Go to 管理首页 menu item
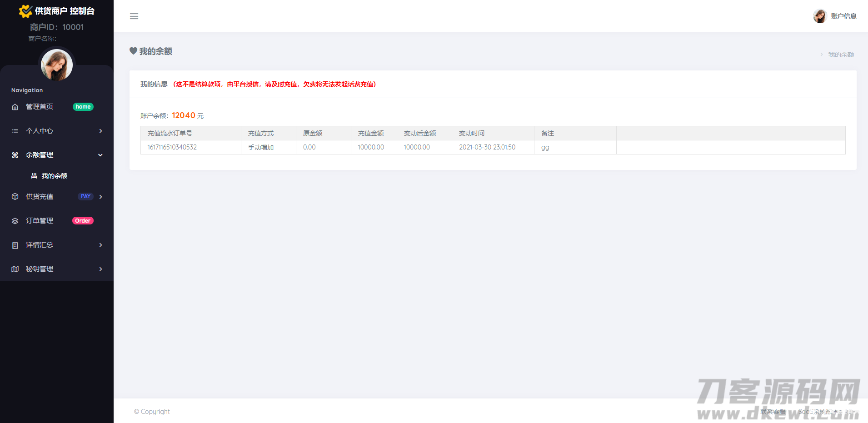 click(x=40, y=107)
